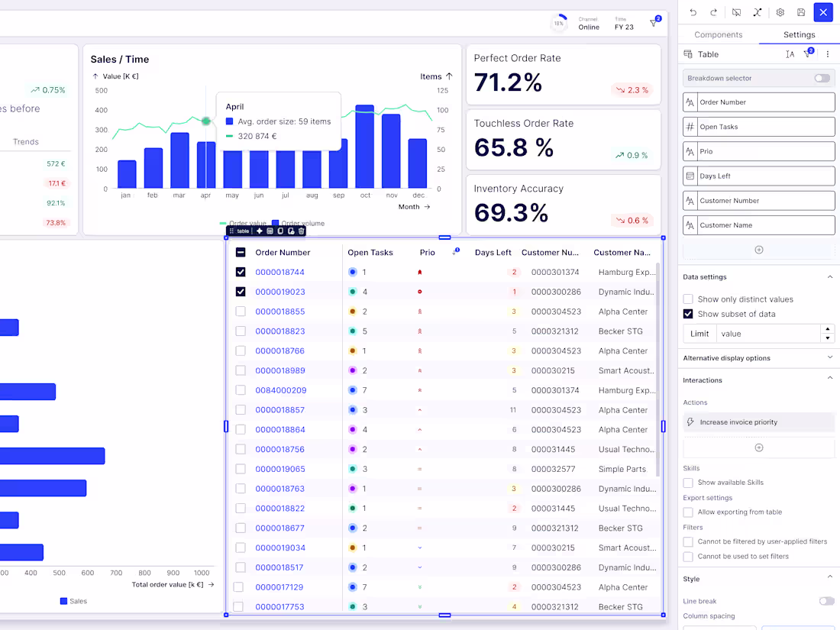
Task: Click the undo arrow icon
Action: (693, 12)
